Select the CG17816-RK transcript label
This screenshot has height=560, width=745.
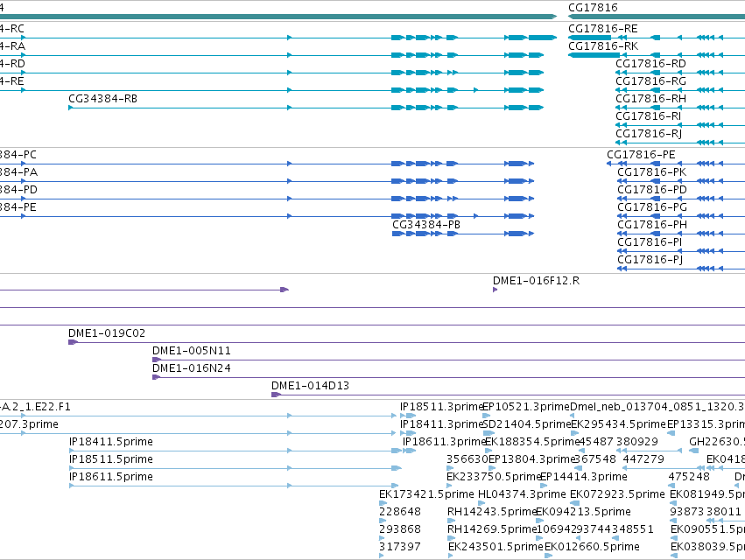[603, 46]
